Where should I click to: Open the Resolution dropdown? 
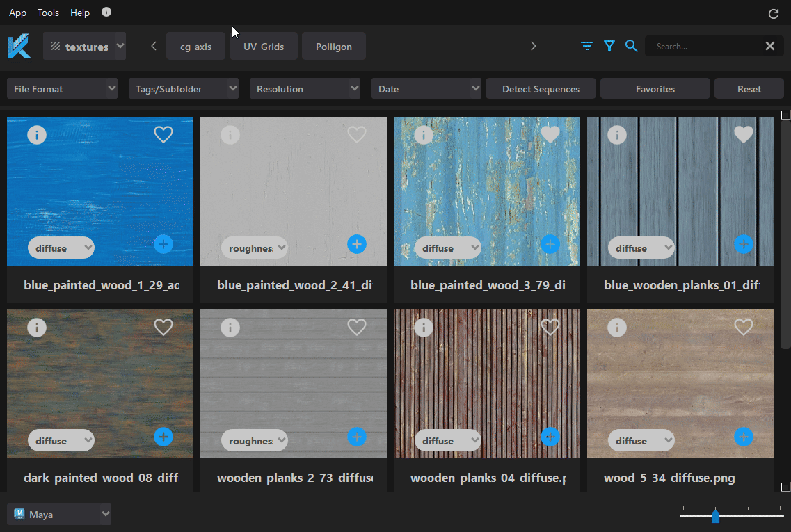click(305, 89)
